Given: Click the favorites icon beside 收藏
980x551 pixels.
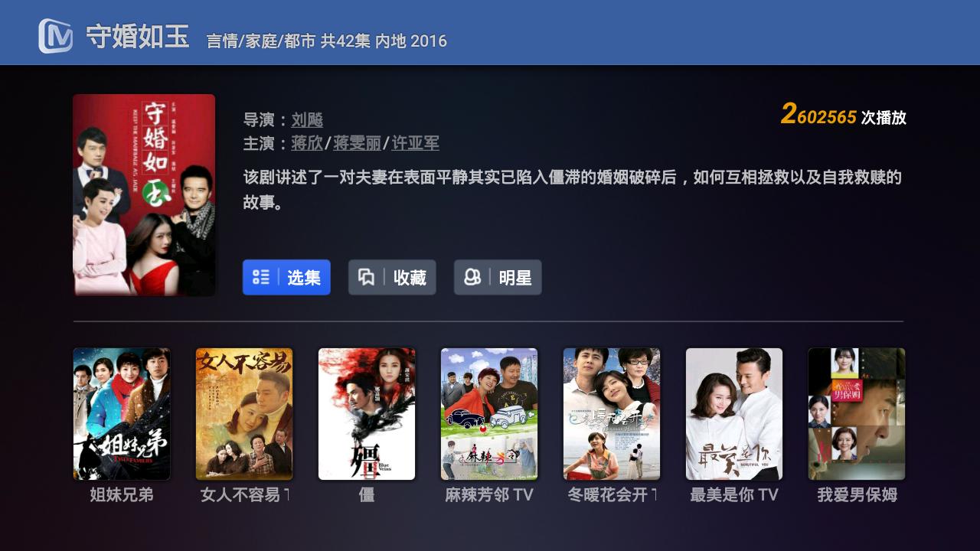Looking at the screenshot, I should [367, 277].
